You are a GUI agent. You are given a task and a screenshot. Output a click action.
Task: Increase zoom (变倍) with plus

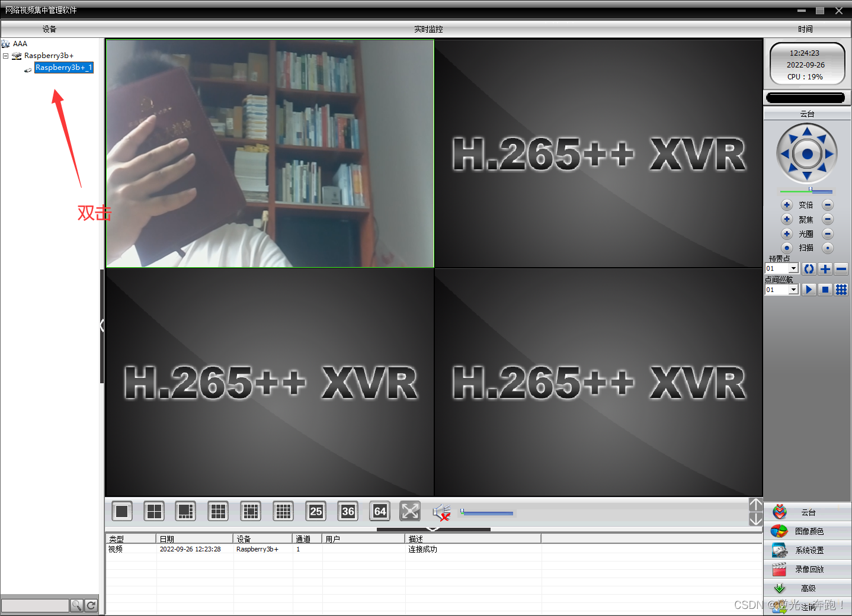[787, 205]
